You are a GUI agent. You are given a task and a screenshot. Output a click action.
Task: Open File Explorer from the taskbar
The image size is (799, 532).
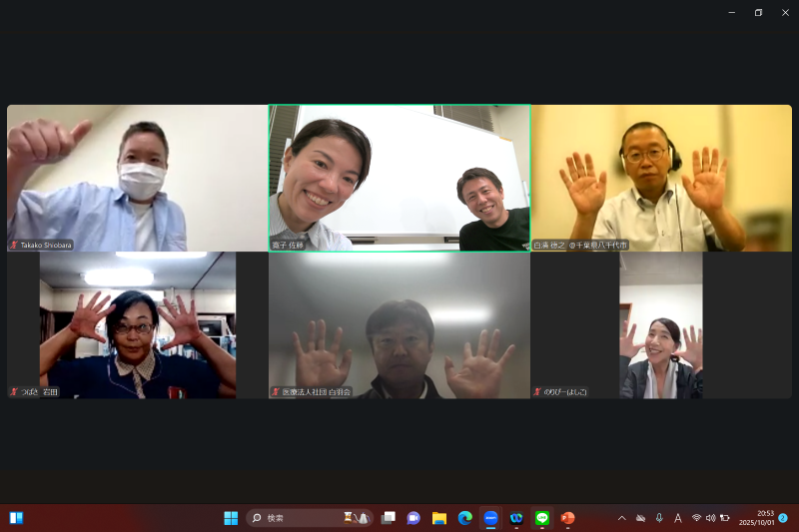[x=438, y=518]
